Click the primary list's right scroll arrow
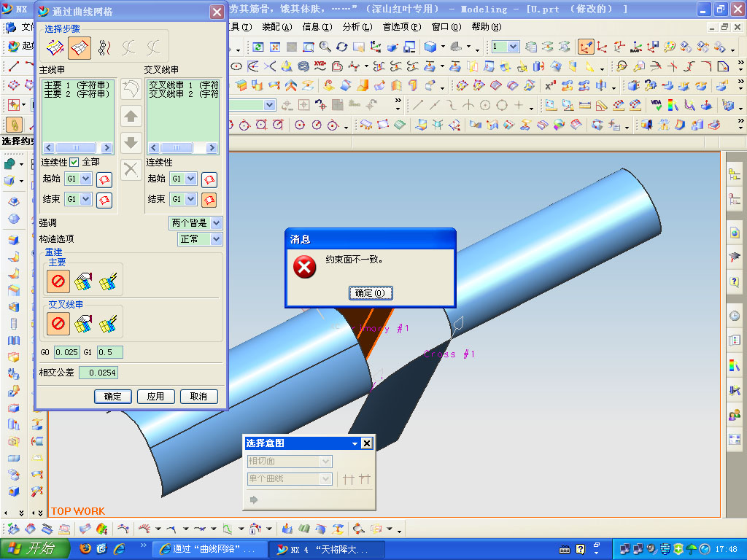Viewport: 747px width, 560px height. (107, 147)
